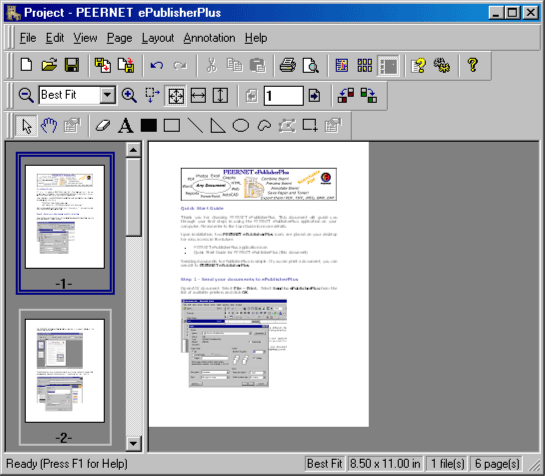Toggle Fit Width view button

(x=198, y=96)
